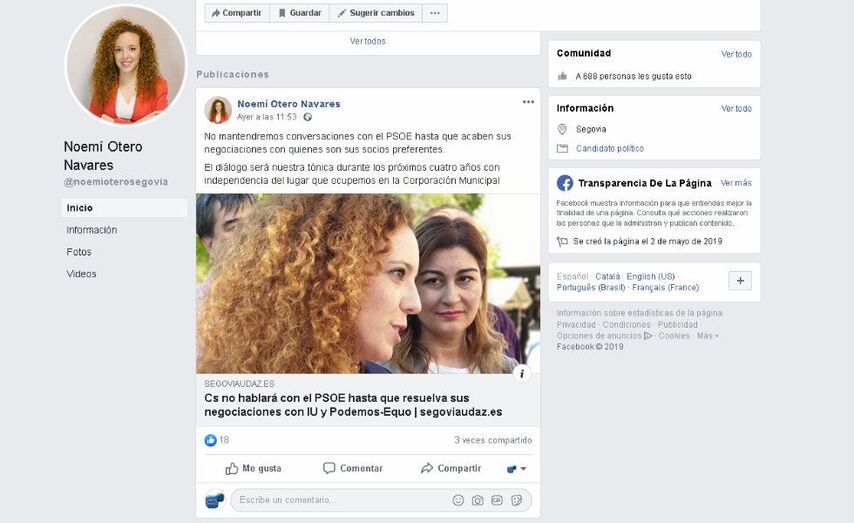This screenshot has height=523, width=854.
Task: Expand the comment-as profile selector dropdown
Action: pyautogui.click(x=516, y=468)
